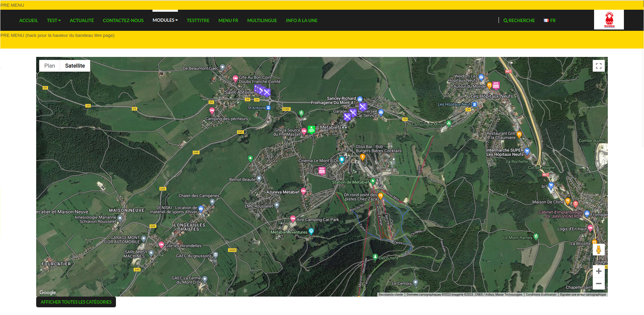Click the Street View pegman icon
644x315 pixels.
point(599,249)
